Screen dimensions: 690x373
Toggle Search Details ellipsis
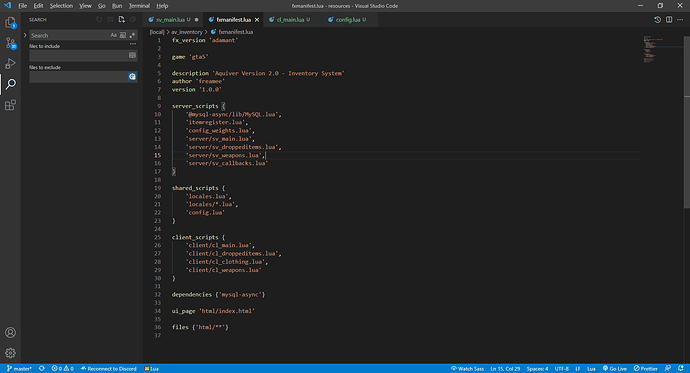pos(133,44)
